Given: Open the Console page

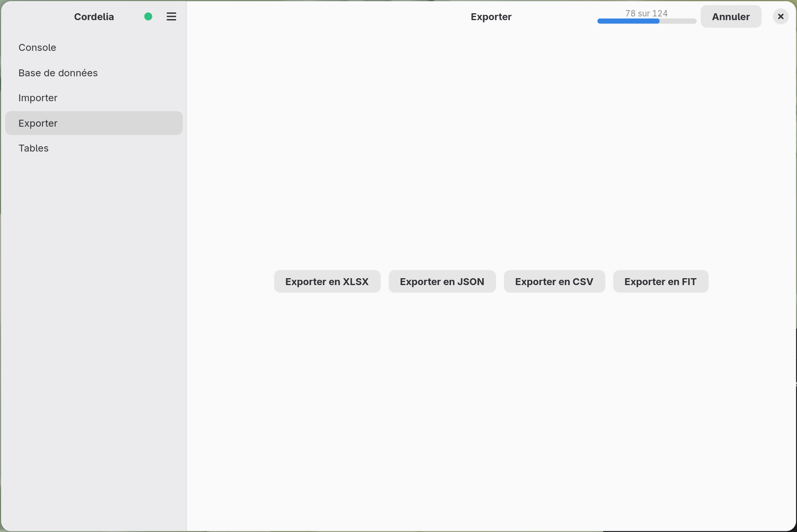Looking at the screenshot, I should 94,48.
